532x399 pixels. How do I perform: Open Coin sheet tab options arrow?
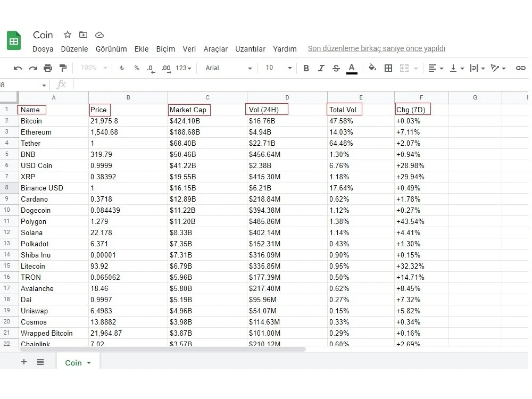point(89,363)
